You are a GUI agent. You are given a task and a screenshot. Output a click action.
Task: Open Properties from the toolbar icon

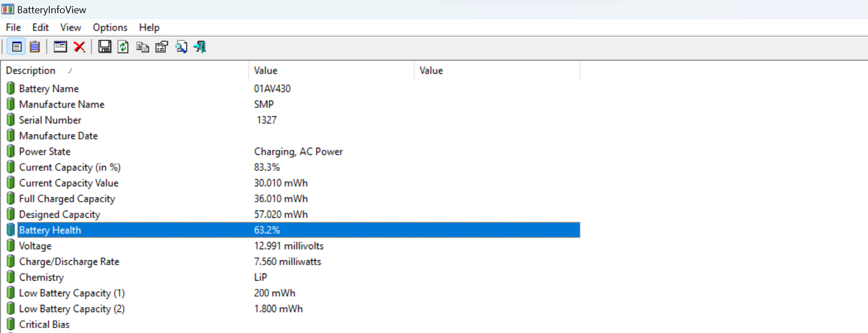(162, 47)
